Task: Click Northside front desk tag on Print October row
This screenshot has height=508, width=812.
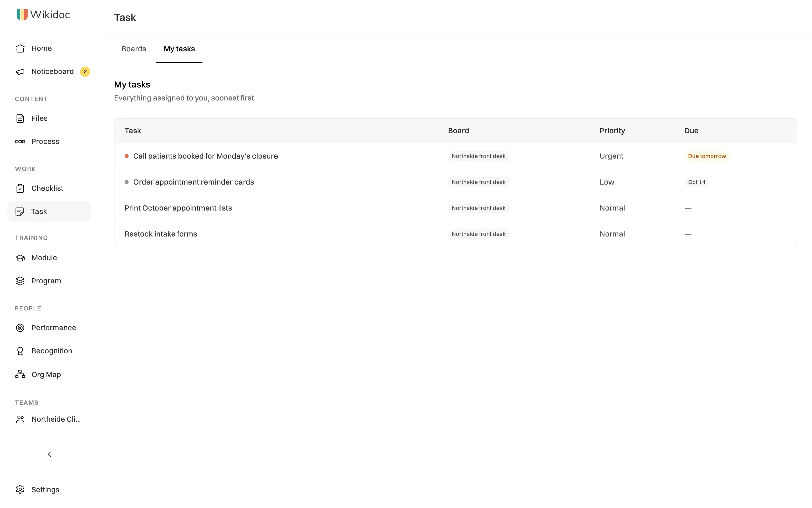Action: [x=478, y=208]
